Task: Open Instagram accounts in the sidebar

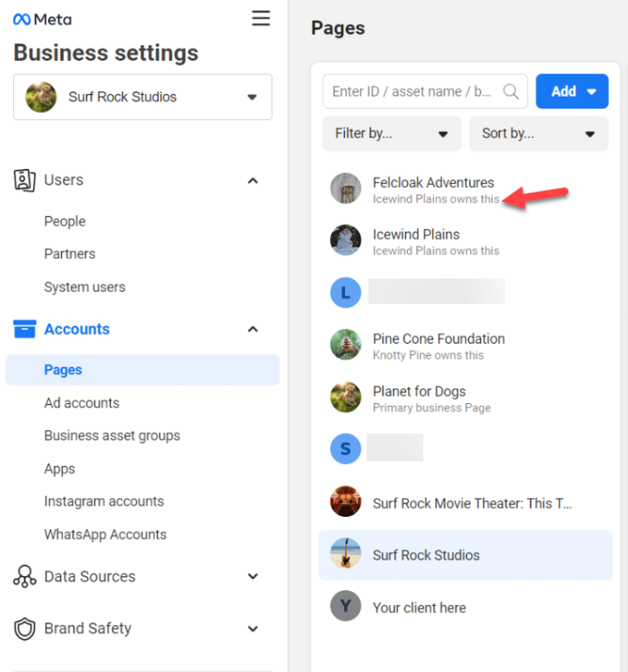Action: [104, 501]
